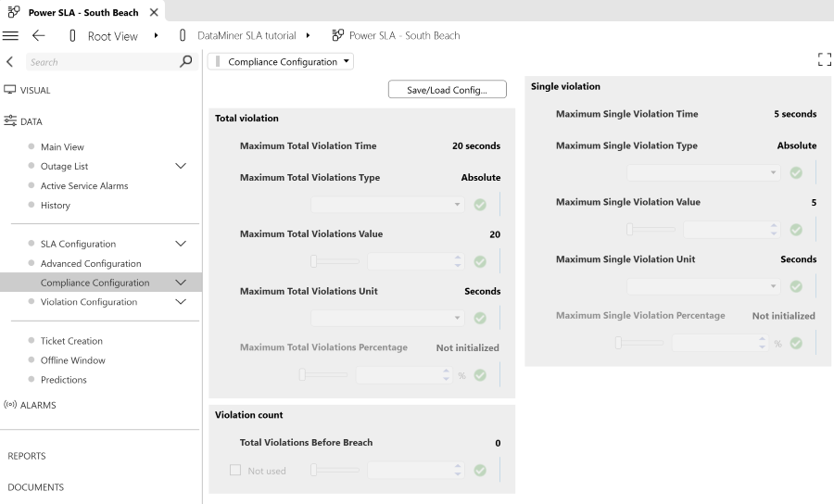Click the Power SLA - South Beach breadcrumb icon
The image size is (834, 504).
(x=337, y=35)
